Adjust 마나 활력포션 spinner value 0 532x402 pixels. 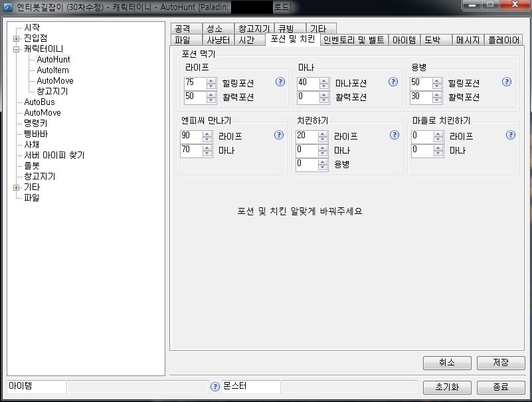313,97
